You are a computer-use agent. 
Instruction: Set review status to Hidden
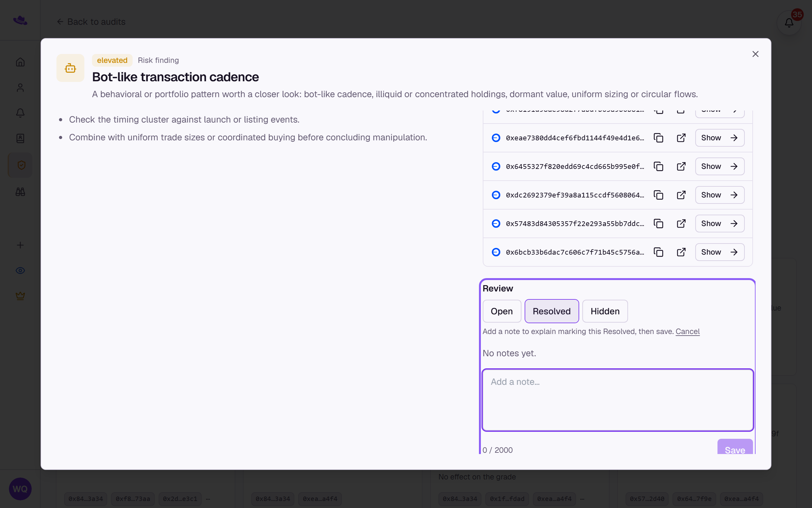click(605, 311)
